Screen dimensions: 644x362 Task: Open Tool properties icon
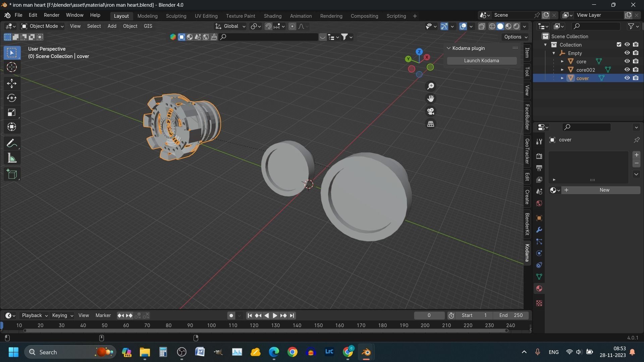click(x=539, y=142)
